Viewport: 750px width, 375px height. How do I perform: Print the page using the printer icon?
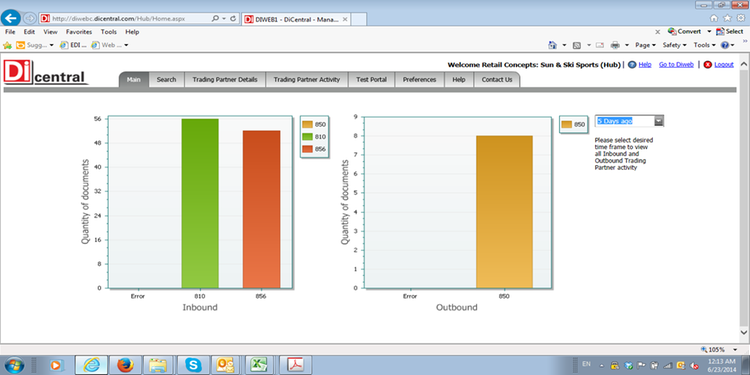click(x=615, y=45)
